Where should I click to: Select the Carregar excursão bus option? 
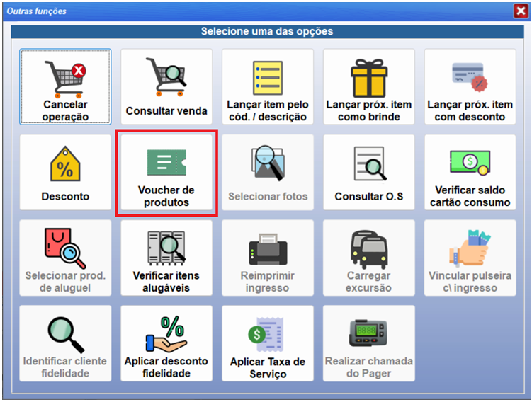(x=368, y=258)
